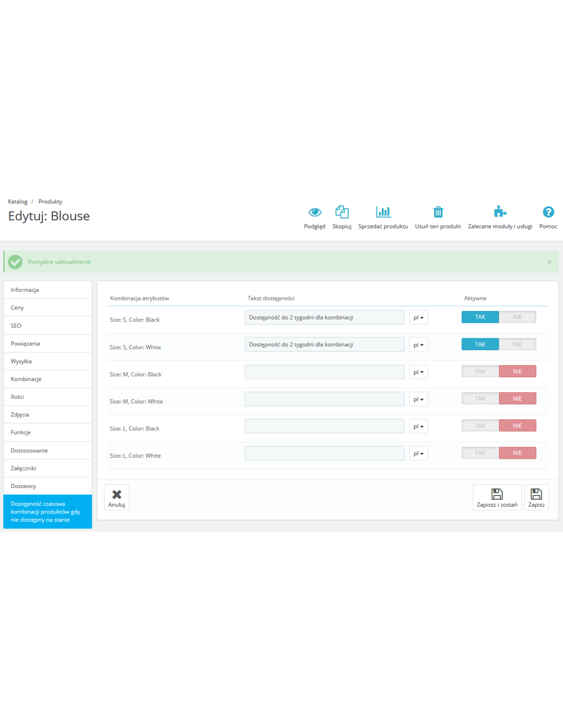
Task: Open the Załączniki tab
Action: [48, 468]
